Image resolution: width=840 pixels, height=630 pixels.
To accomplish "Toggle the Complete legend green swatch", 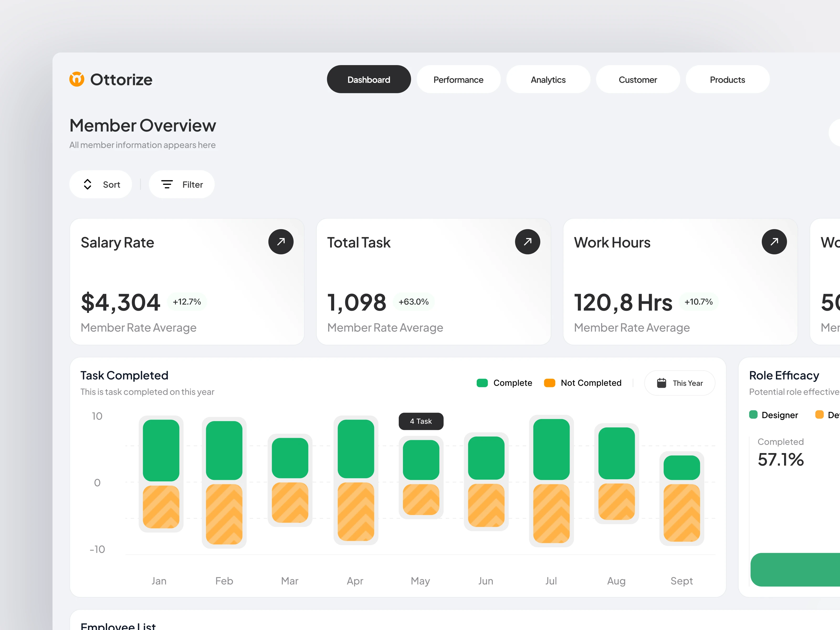I will pyautogui.click(x=482, y=383).
